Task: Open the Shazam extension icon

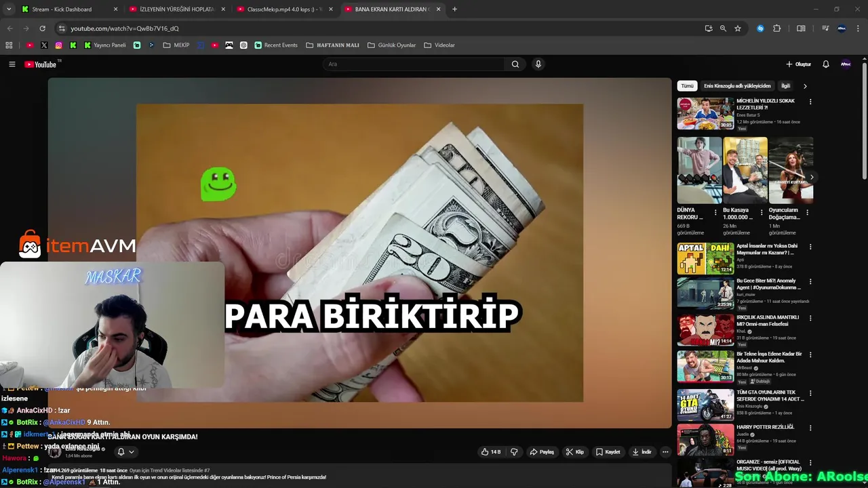Action: (760, 28)
